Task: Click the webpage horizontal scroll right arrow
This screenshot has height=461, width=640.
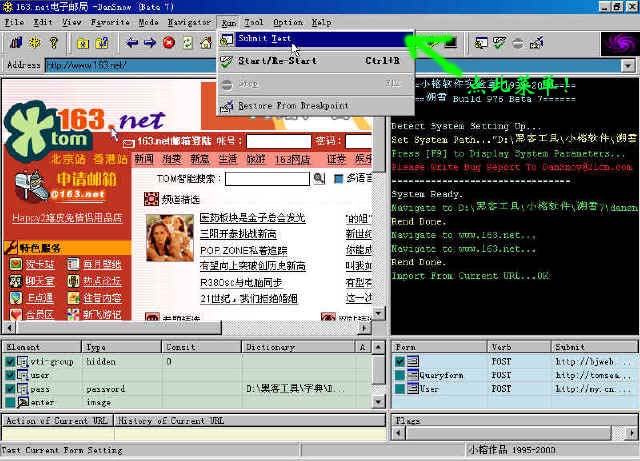Action: 365,327
